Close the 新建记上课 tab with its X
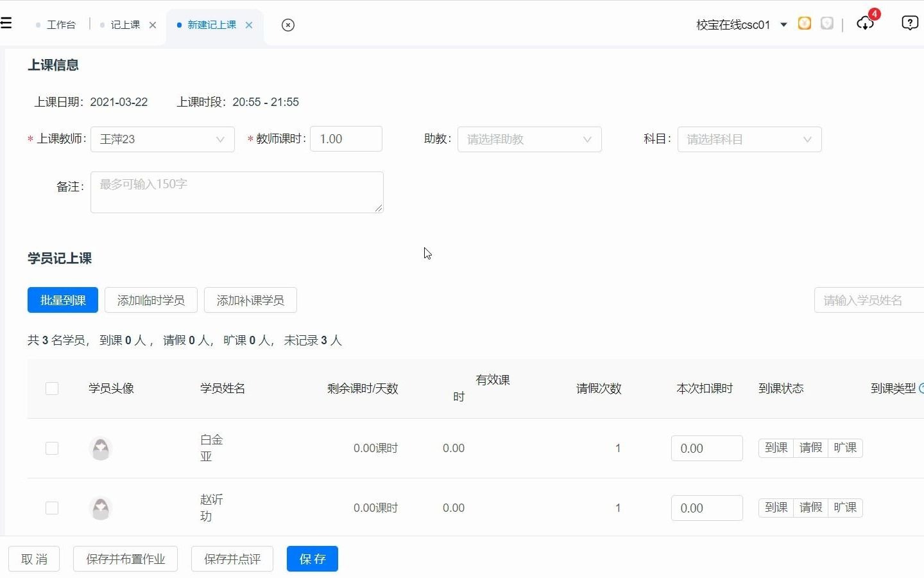 [x=249, y=25]
